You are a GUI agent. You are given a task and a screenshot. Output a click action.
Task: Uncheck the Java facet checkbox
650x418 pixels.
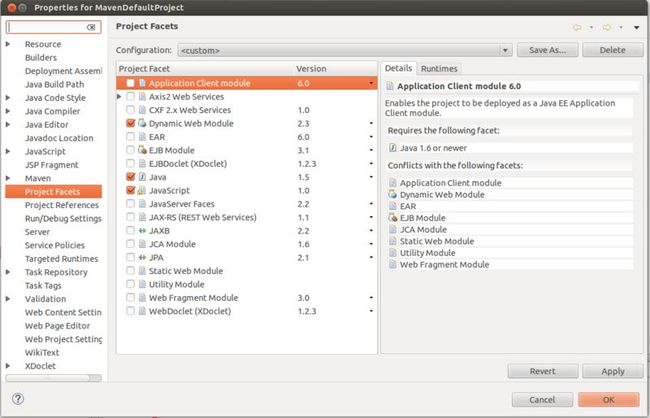coord(130,177)
